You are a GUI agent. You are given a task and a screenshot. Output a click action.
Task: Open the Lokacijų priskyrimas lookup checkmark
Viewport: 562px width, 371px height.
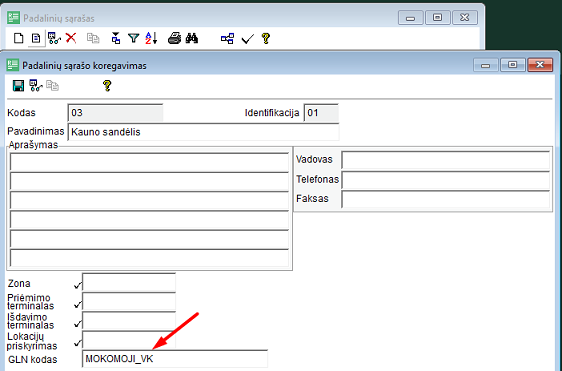pyautogui.click(x=77, y=343)
